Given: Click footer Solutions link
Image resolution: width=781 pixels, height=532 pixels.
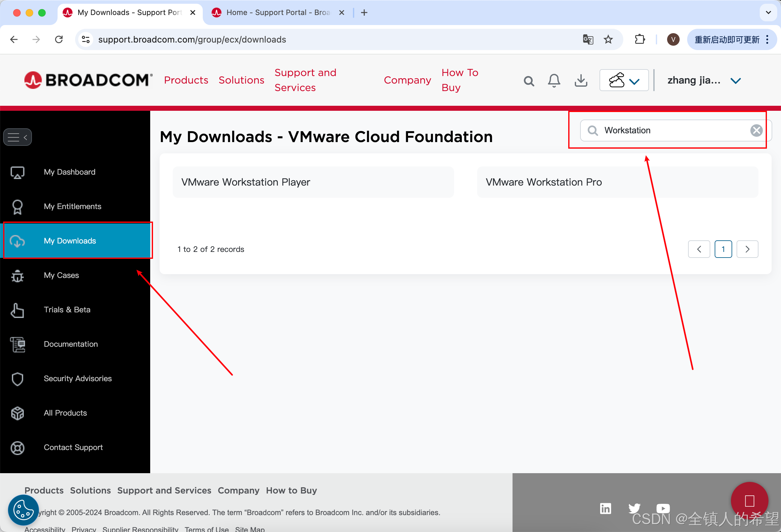Looking at the screenshot, I should (90, 490).
